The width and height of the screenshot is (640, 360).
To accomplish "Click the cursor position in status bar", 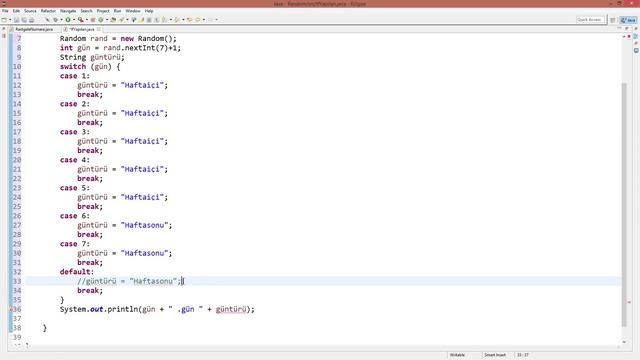I will [x=522, y=355].
